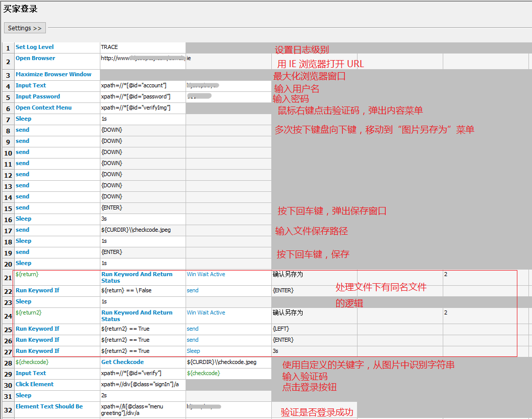Viewport: 532px width, 419px height.
Task: Click the Get Checkcode keyword cell
Action: pos(143,362)
